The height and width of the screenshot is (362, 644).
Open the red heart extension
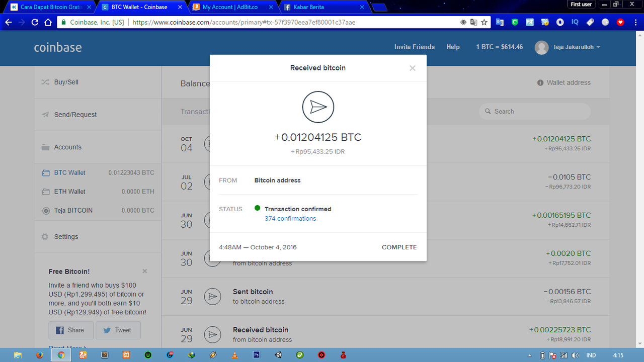point(620,22)
